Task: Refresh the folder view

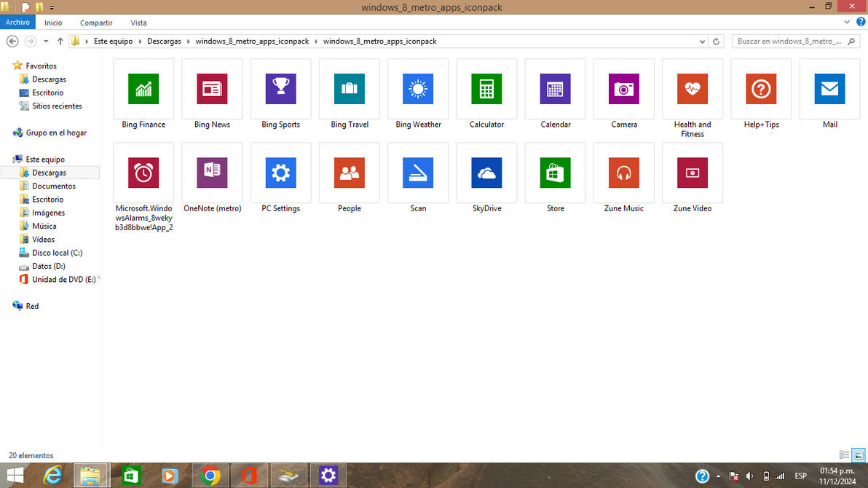Action: coord(716,41)
